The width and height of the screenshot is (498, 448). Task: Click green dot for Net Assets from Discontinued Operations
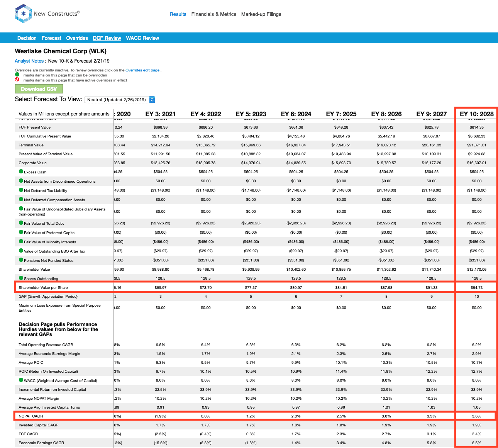tap(21, 181)
